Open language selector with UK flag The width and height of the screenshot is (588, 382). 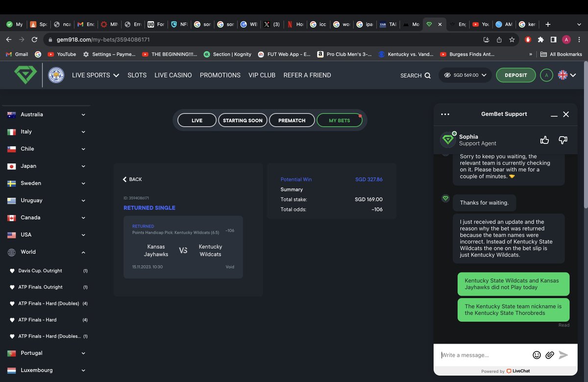pyautogui.click(x=566, y=75)
